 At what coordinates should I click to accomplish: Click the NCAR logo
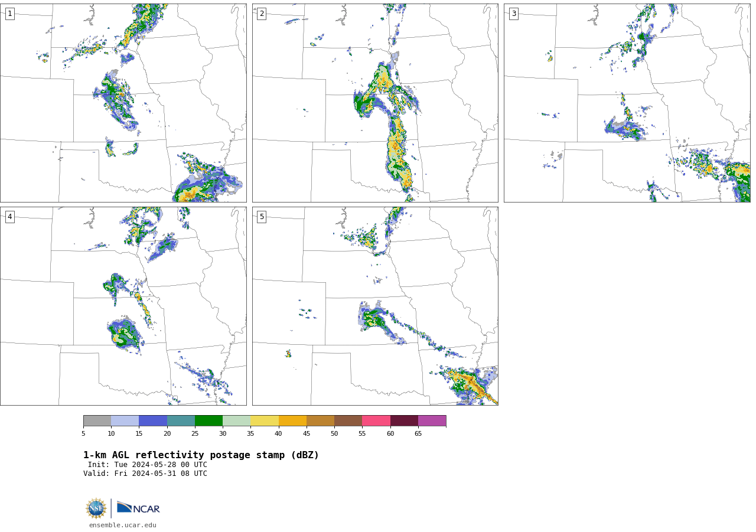click(138, 508)
